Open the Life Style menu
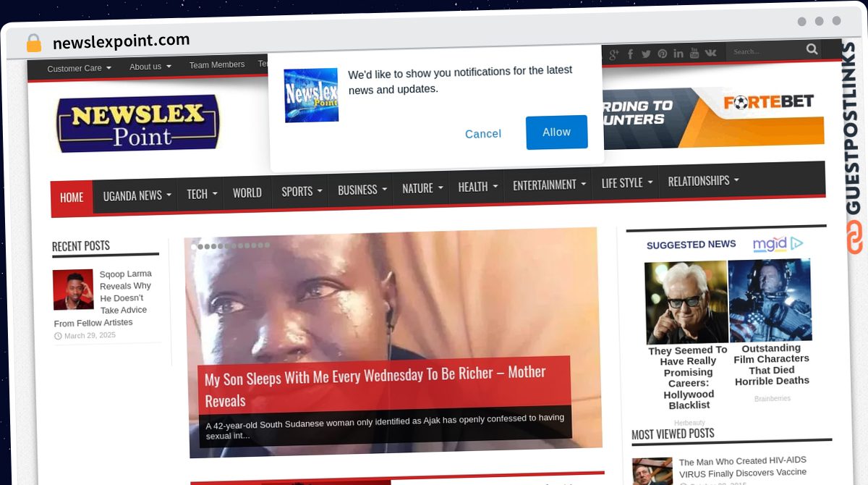This screenshot has width=868, height=485. 626,182
